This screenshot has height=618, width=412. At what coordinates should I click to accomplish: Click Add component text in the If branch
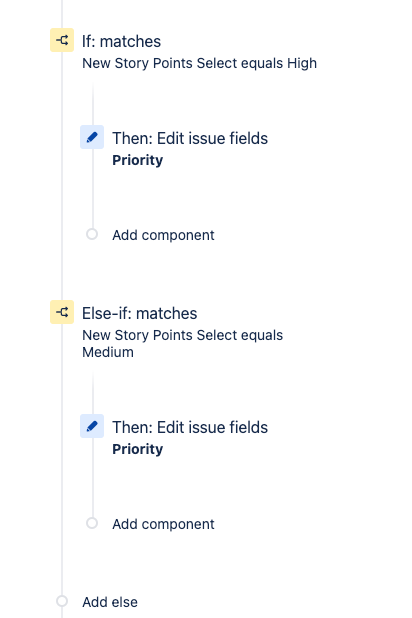coord(163,235)
